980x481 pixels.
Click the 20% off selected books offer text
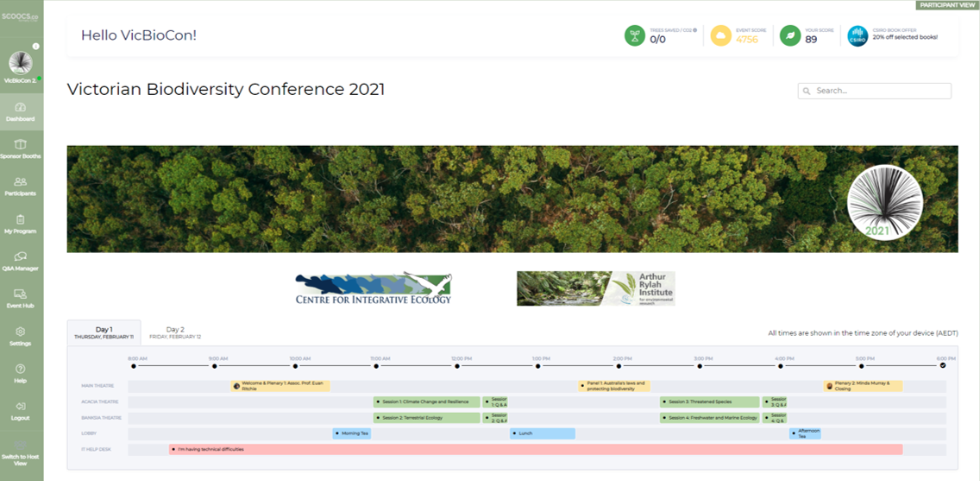[x=905, y=37]
